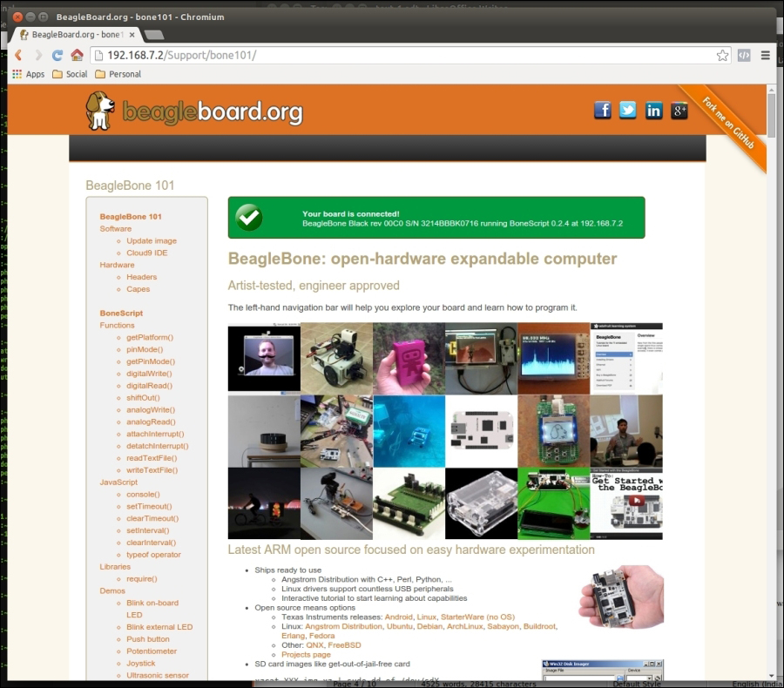Open the Update image link
Viewport: 784px width, 688px height.
pos(152,240)
